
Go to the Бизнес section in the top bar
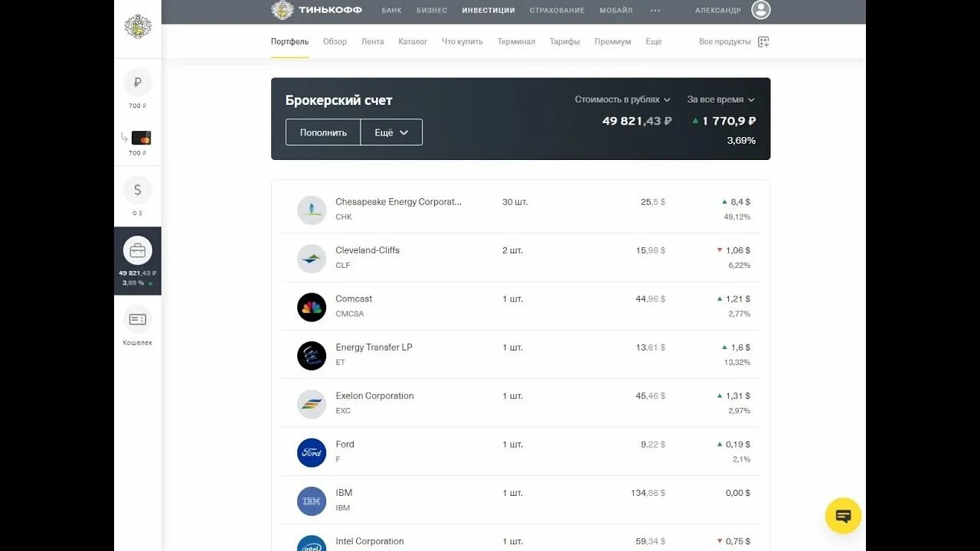tap(432, 11)
